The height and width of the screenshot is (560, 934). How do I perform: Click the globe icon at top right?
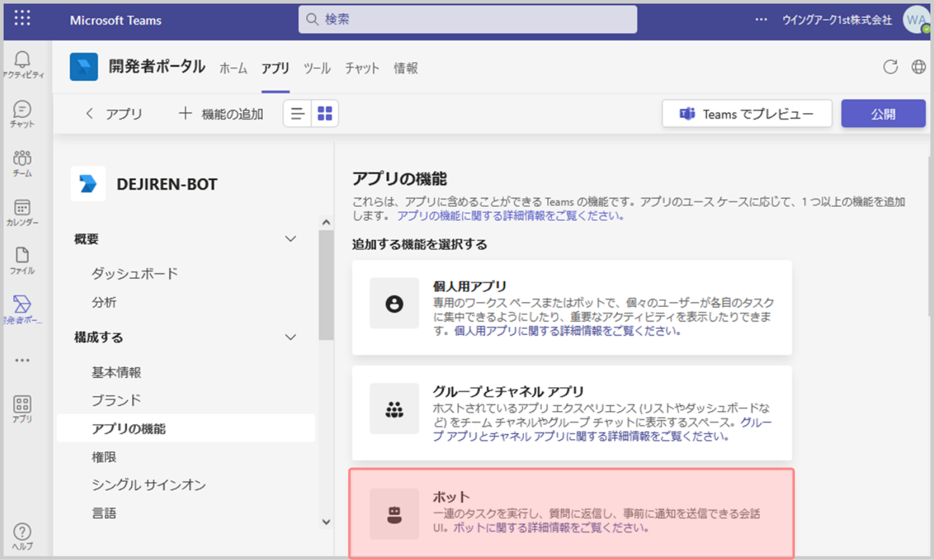pos(918,67)
